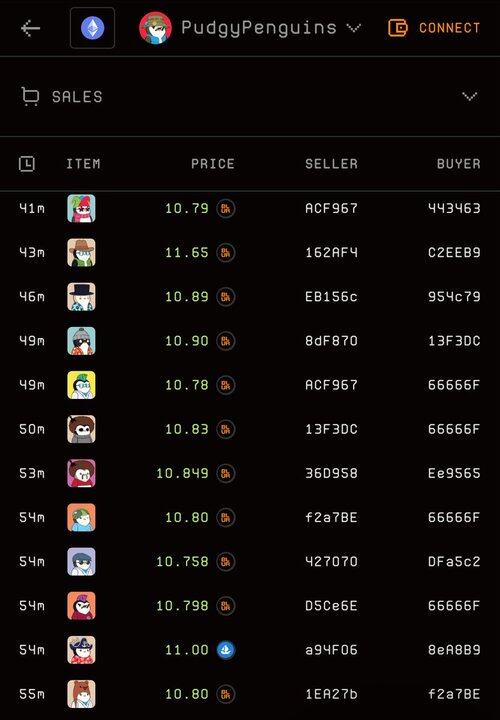Click Blur marketplace icon next to 11.65
Viewport: 500px width, 720px height.
click(225, 253)
